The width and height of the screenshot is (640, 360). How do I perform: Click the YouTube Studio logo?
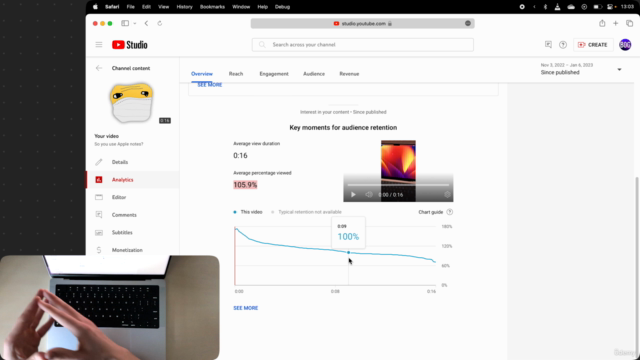coord(130,45)
